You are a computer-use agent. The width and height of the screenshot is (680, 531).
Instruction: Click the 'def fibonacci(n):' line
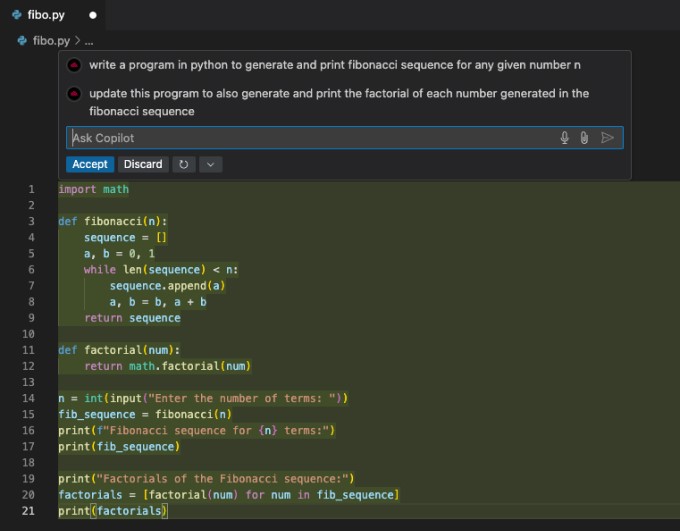(x=113, y=221)
